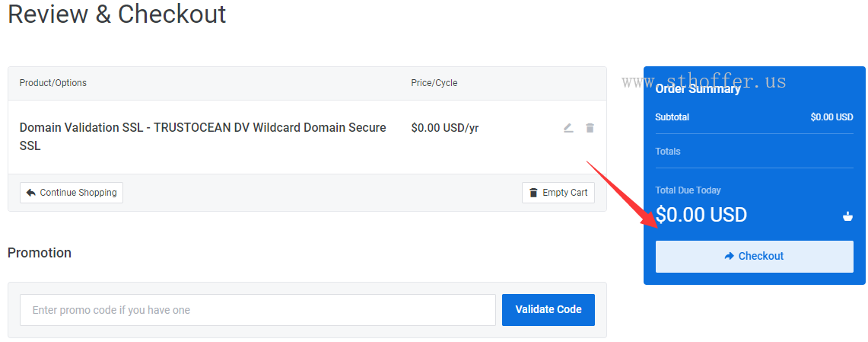Screen dimensions: 868x342
Task: Click the Subtotal $0.00 USD amount
Action: (831, 117)
